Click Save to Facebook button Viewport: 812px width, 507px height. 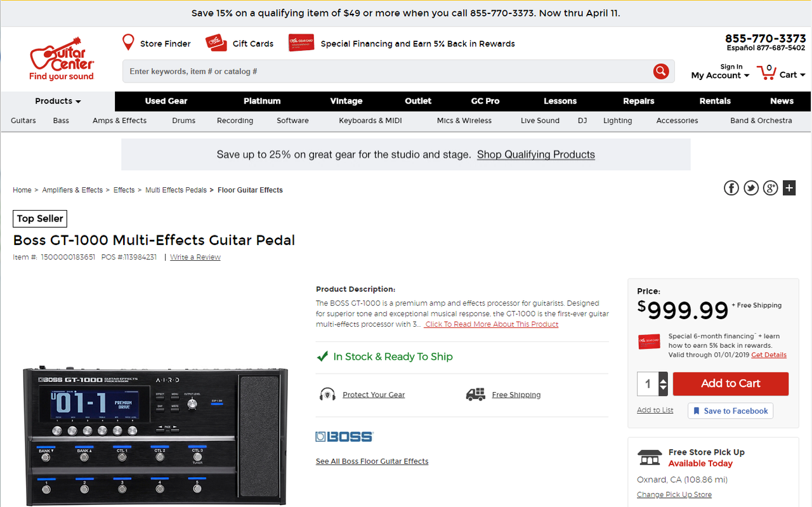(730, 411)
